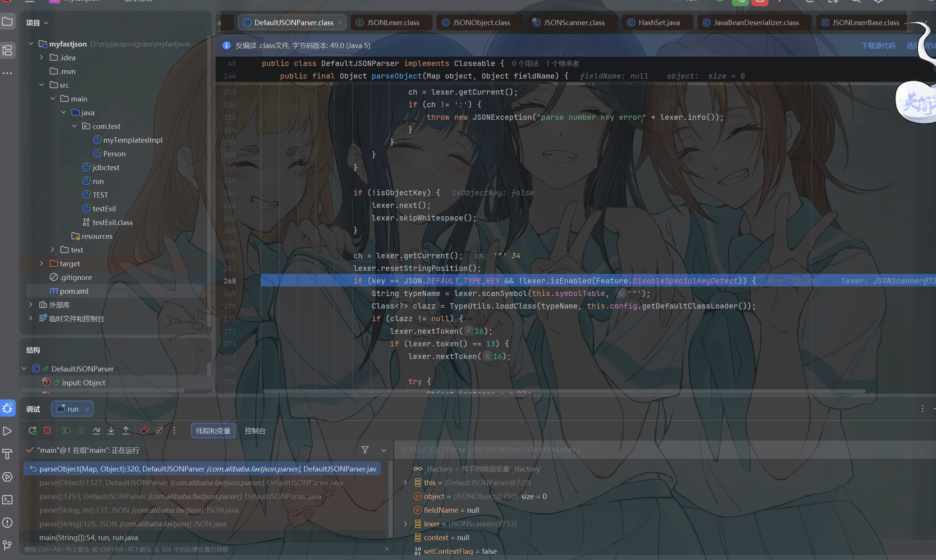
Task: Filter threads with funnel icon
Action: point(365,450)
